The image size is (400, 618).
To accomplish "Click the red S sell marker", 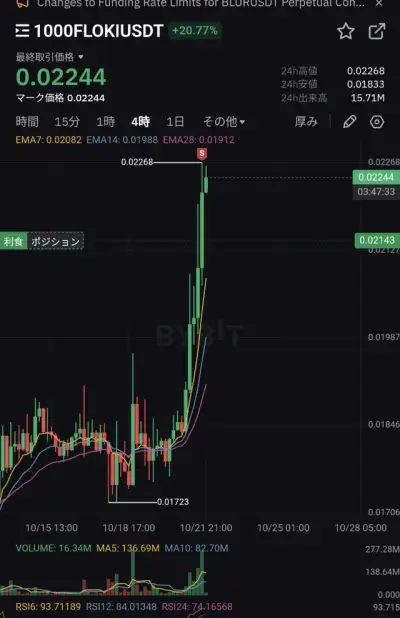I will click(x=202, y=154).
